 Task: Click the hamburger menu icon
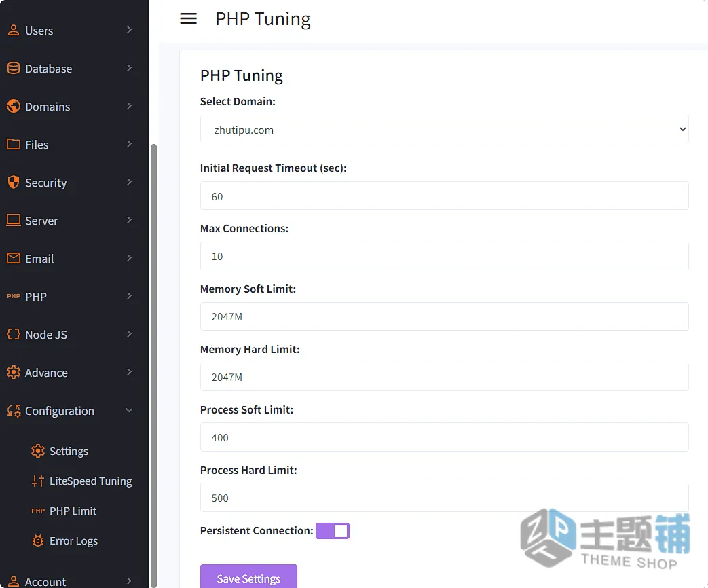coord(188,18)
